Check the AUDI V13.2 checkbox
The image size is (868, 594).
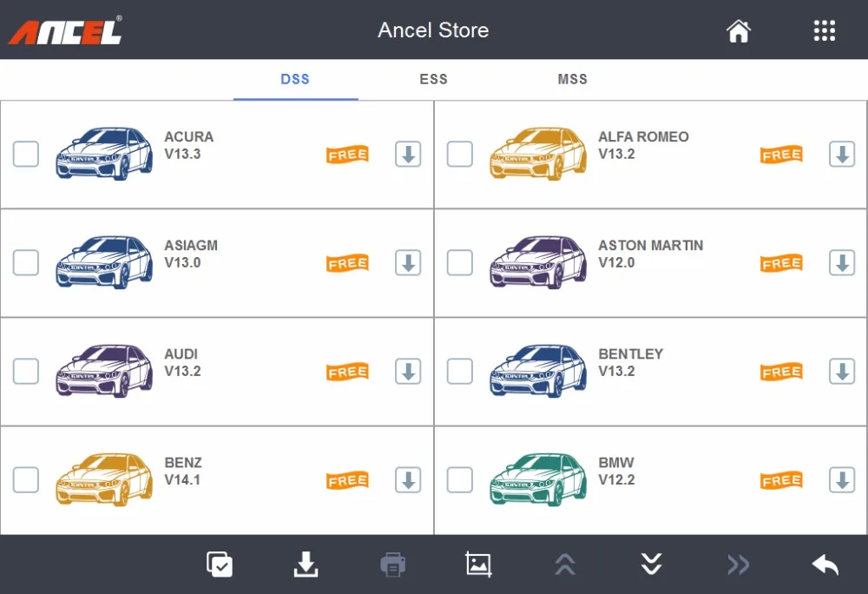(x=26, y=372)
